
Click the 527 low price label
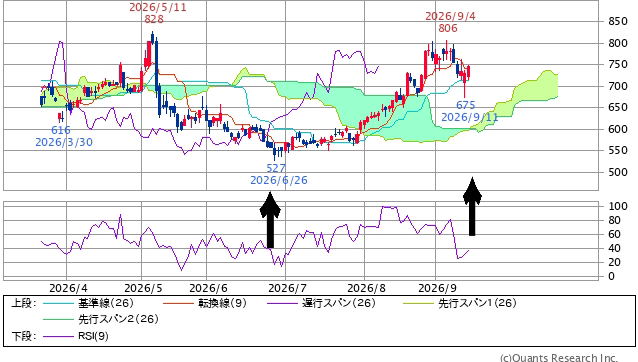point(276,168)
